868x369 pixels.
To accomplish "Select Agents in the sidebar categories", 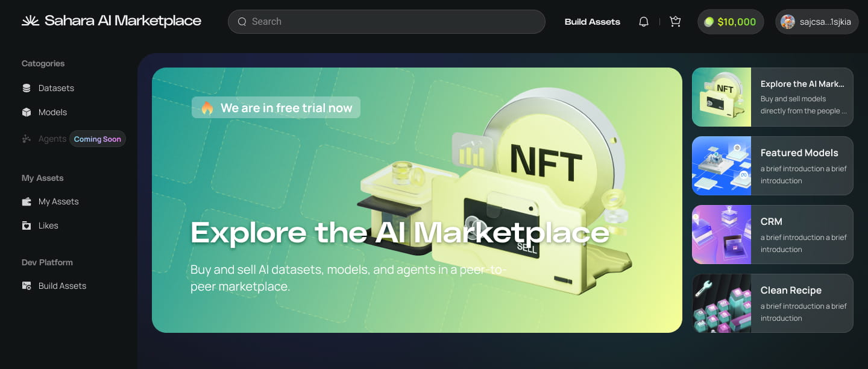I will coord(52,139).
